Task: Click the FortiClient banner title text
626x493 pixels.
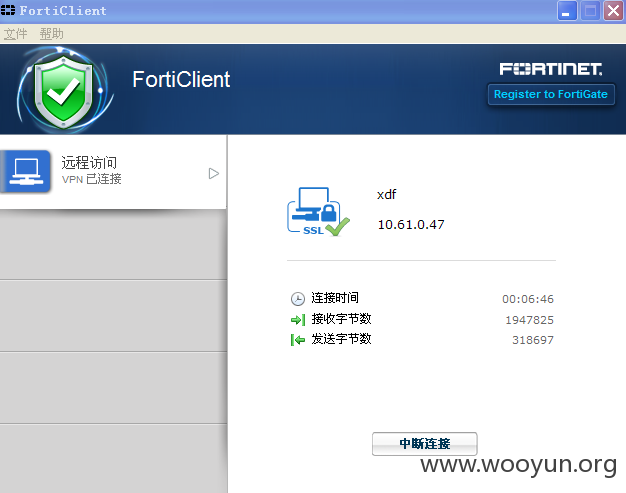Action: click(x=181, y=79)
